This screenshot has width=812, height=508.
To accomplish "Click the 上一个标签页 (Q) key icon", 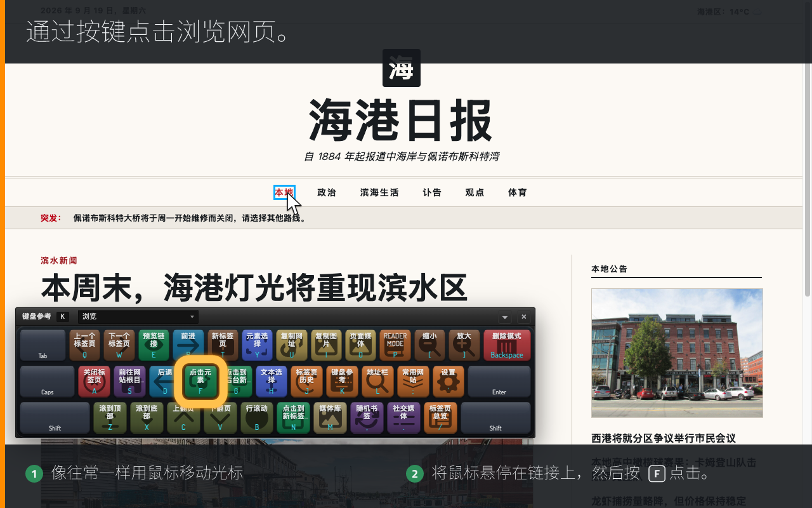I will click(84, 345).
